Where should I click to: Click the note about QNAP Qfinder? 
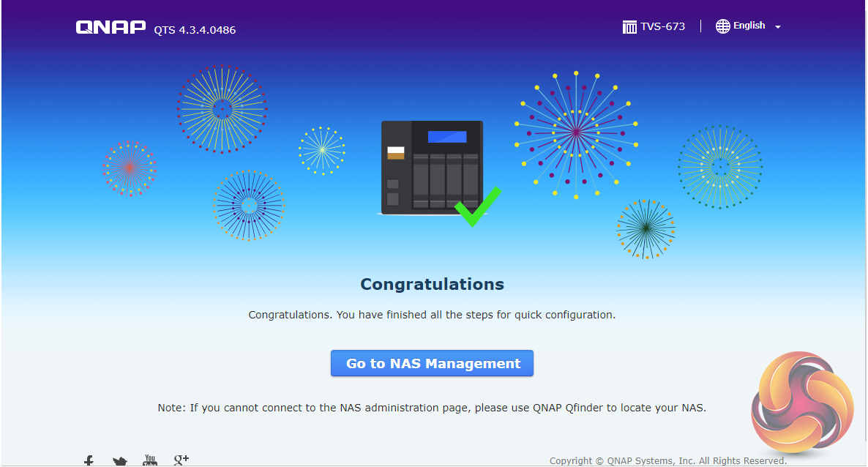click(432, 408)
